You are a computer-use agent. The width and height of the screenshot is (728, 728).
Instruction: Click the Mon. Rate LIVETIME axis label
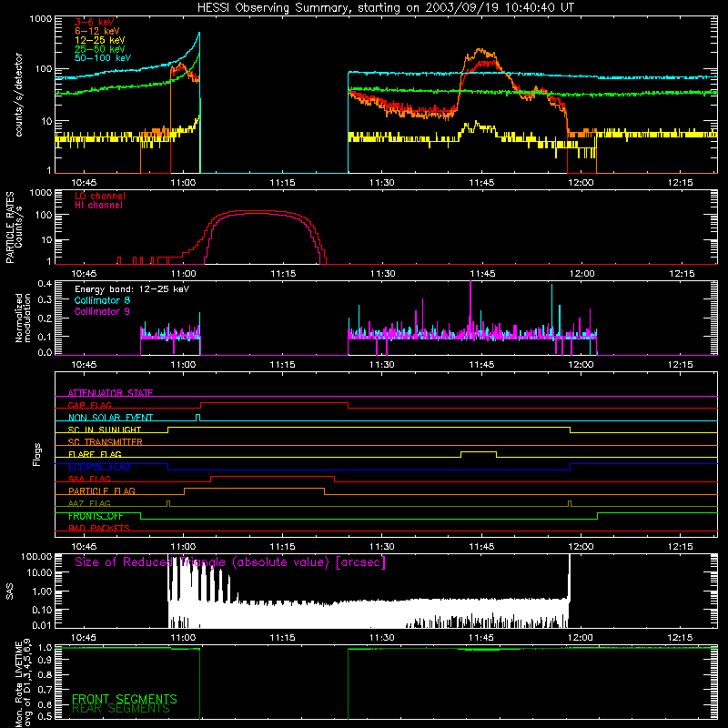(23, 684)
